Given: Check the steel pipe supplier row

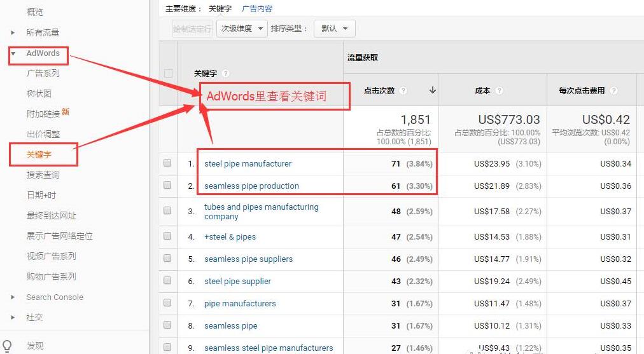Looking at the screenshot, I should [167, 280].
